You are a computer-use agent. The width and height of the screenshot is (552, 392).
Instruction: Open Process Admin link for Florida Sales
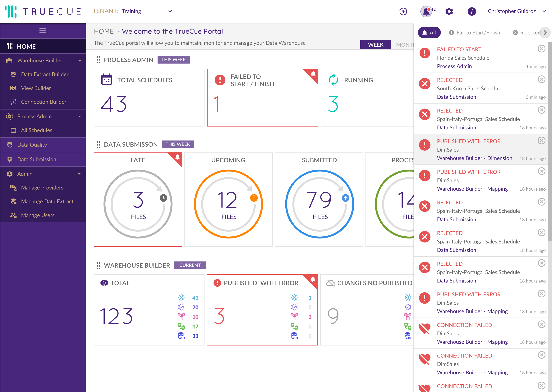454,66
